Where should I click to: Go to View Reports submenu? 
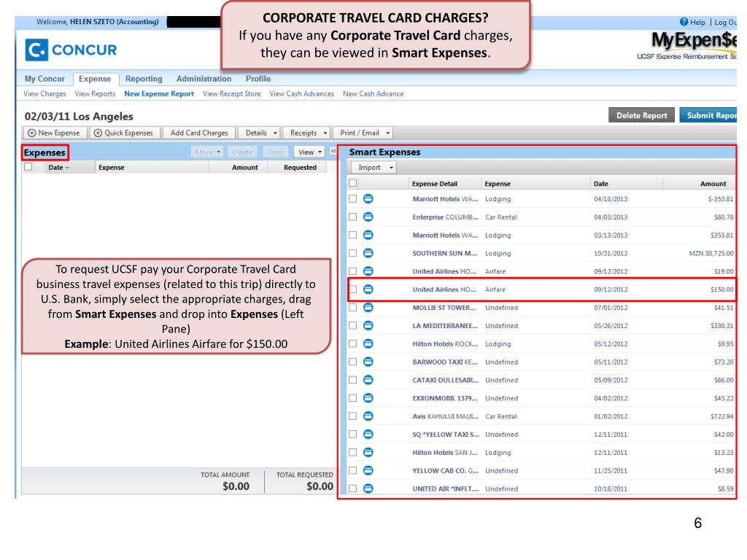[x=95, y=94]
